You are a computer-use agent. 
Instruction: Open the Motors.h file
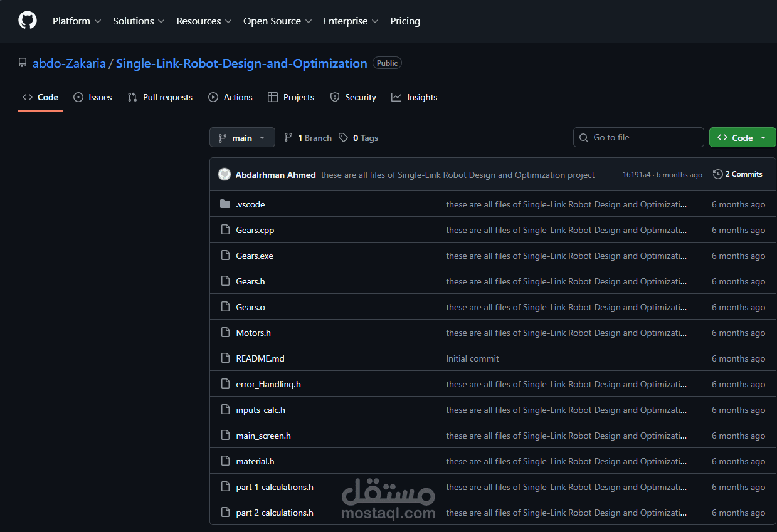[x=253, y=333]
